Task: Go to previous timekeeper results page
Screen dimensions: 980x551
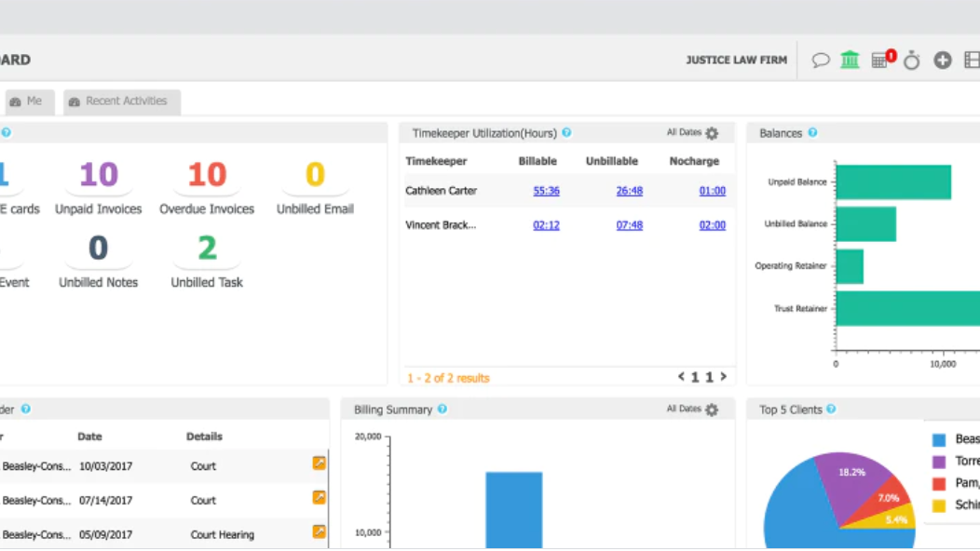Action: 681,377
